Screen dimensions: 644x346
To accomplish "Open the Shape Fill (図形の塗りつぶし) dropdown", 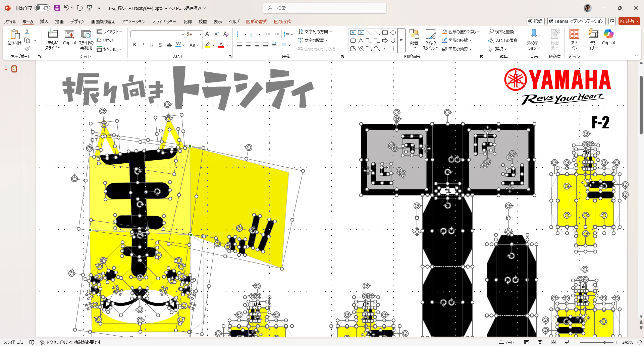I will (x=478, y=32).
